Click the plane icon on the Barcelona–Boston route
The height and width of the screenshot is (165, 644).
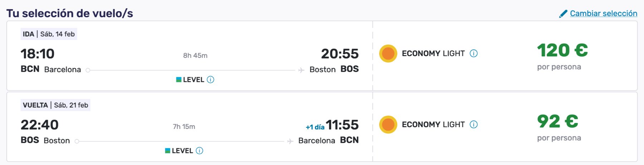tap(301, 70)
